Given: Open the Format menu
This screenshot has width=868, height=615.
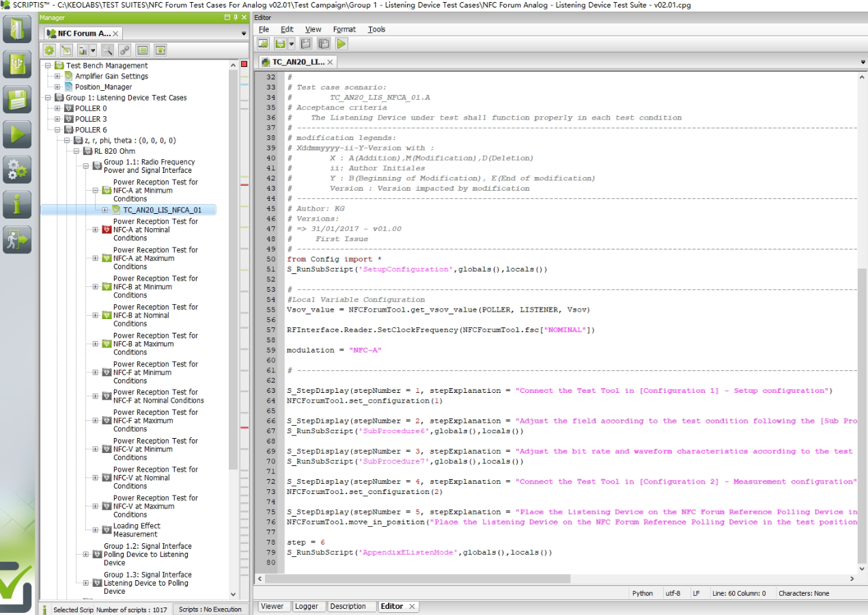Looking at the screenshot, I should pos(344,29).
